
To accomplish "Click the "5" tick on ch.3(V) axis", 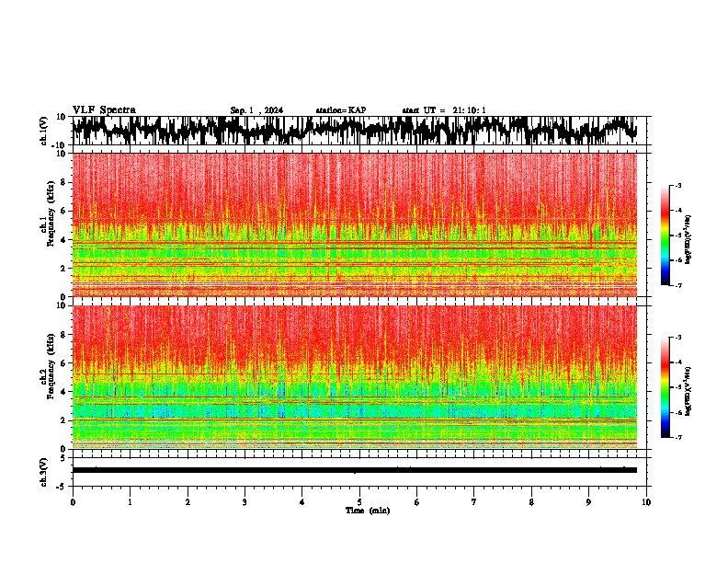I will pos(63,457).
